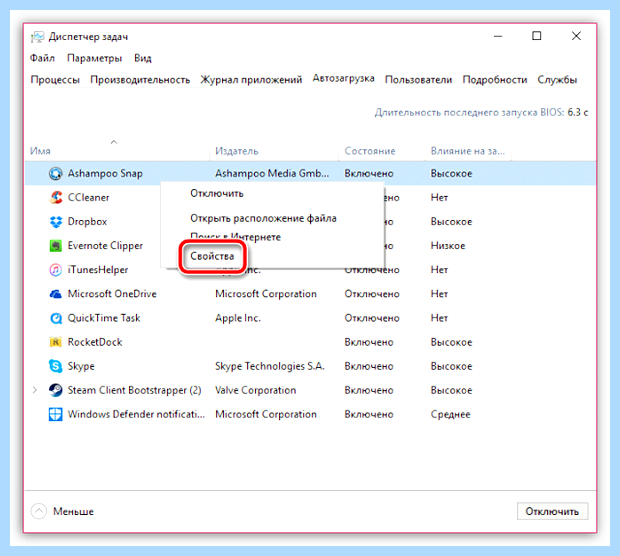Click Включено status in RocketDock row
620x556 pixels.
pos(369,342)
